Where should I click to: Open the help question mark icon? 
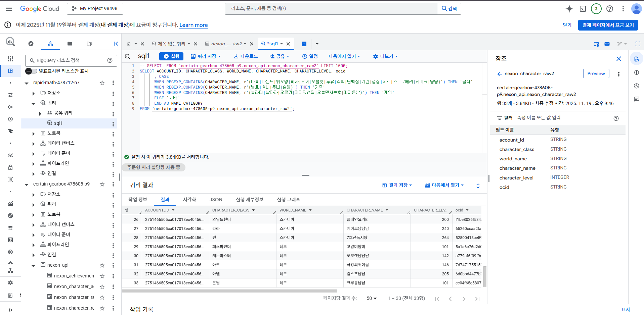(610, 9)
